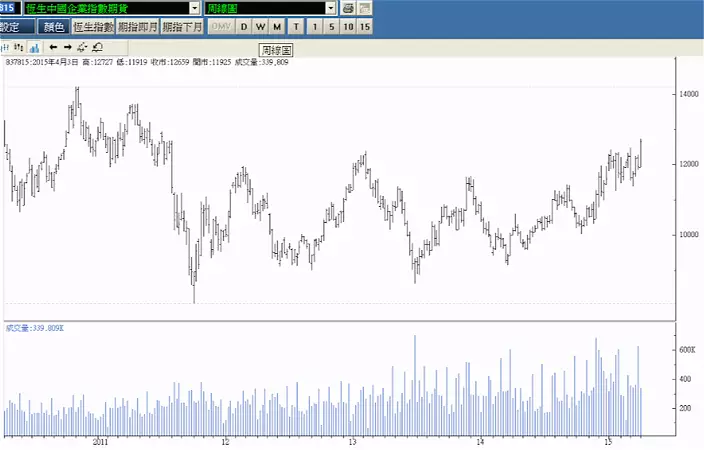Click the window icon beside the printer
Viewport: 704px width, 450px height.
pyautogui.click(x=365, y=8)
